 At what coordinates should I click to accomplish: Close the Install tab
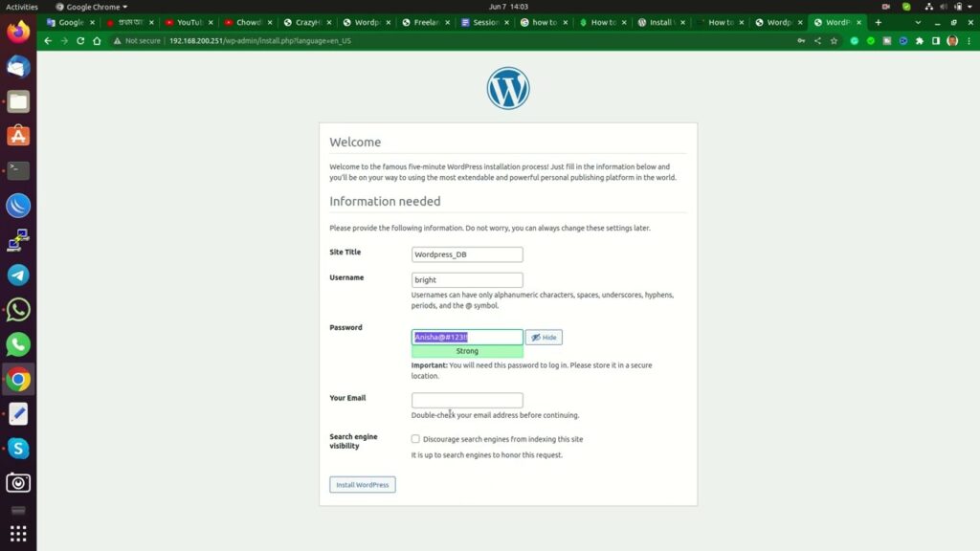click(x=682, y=23)
